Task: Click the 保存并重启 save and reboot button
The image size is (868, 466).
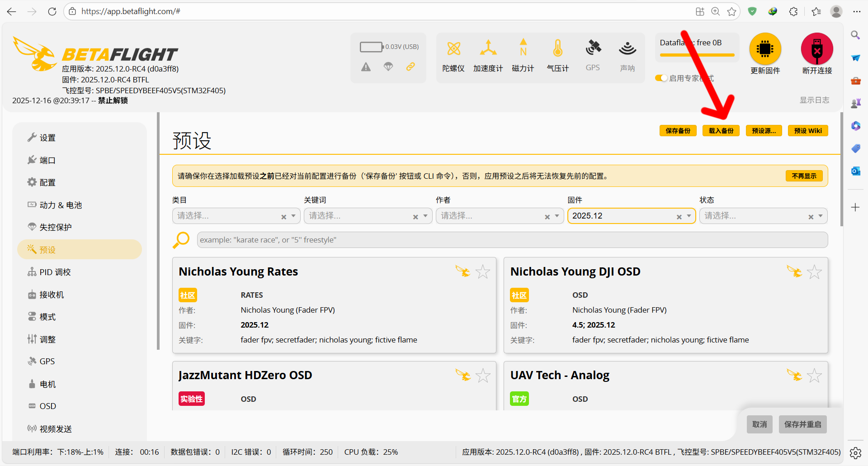Action: click(x=802, y=424)
